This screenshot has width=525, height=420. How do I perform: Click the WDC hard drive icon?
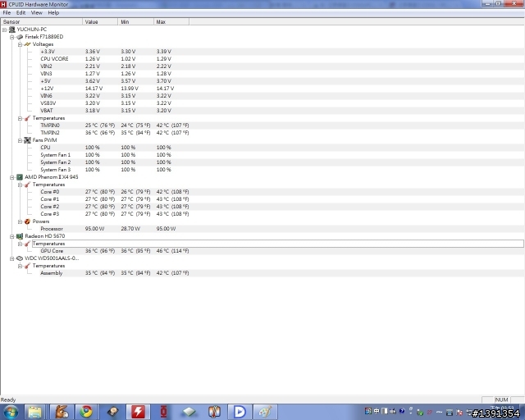point(20,258)
